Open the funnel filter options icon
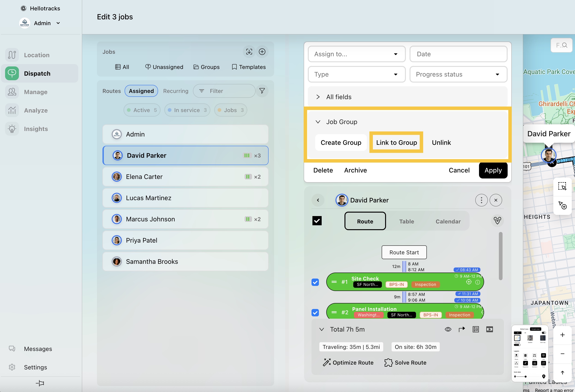Image resolution: width=575 pixels, height=392 pixels. (x=262, y=91)
